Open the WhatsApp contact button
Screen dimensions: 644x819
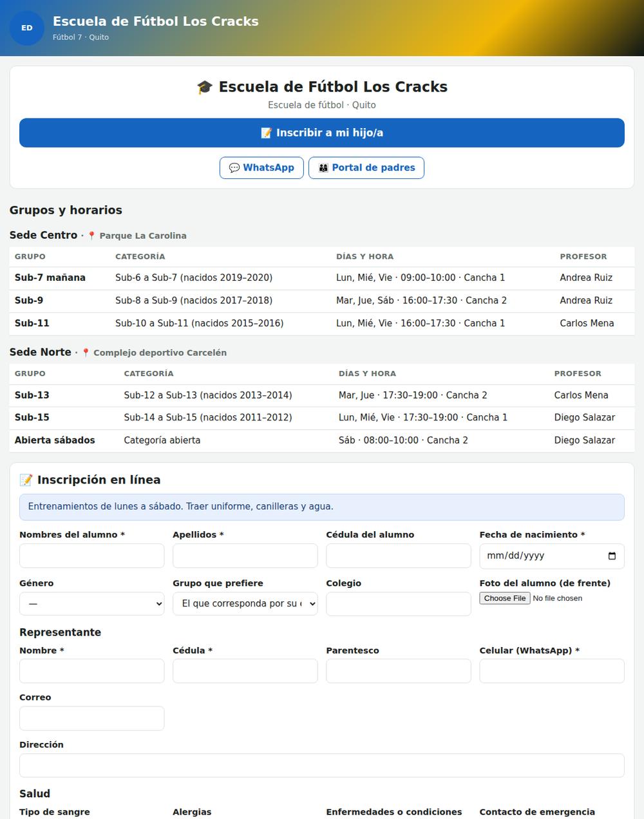point(261,167)
